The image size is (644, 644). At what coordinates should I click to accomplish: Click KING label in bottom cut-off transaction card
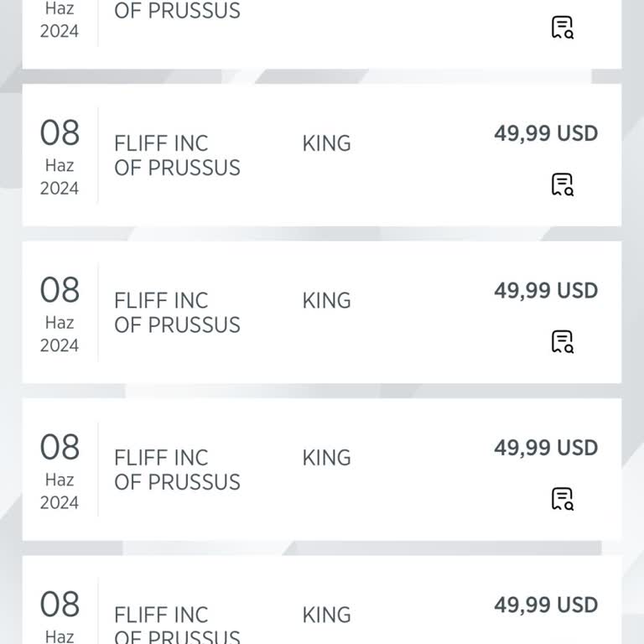326,615
